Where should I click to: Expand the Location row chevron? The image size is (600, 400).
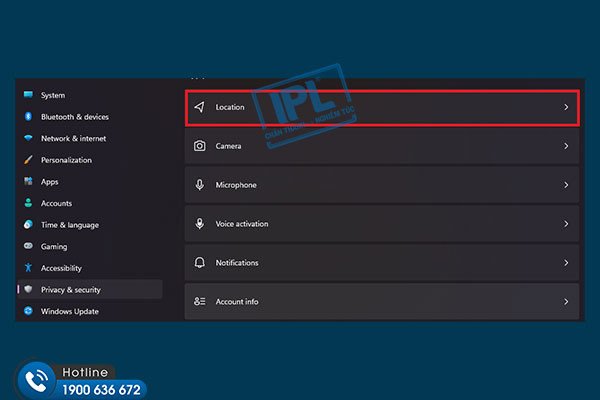(566, 107)
